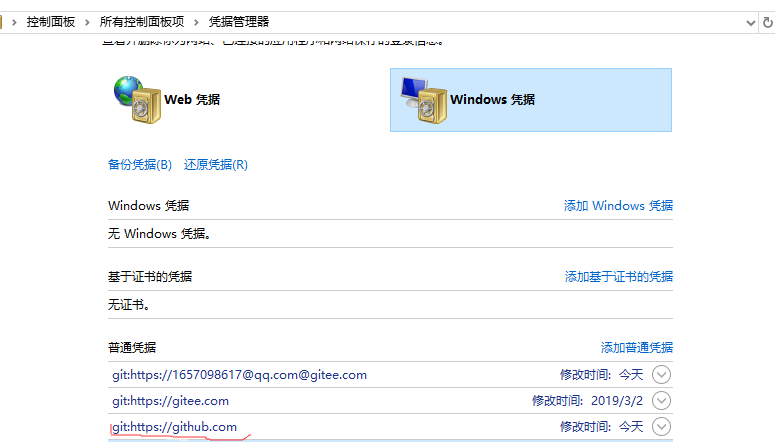Open 还原凭据(R) link
The height and width of the screenshot is (442, 775).
coord(215,164)
